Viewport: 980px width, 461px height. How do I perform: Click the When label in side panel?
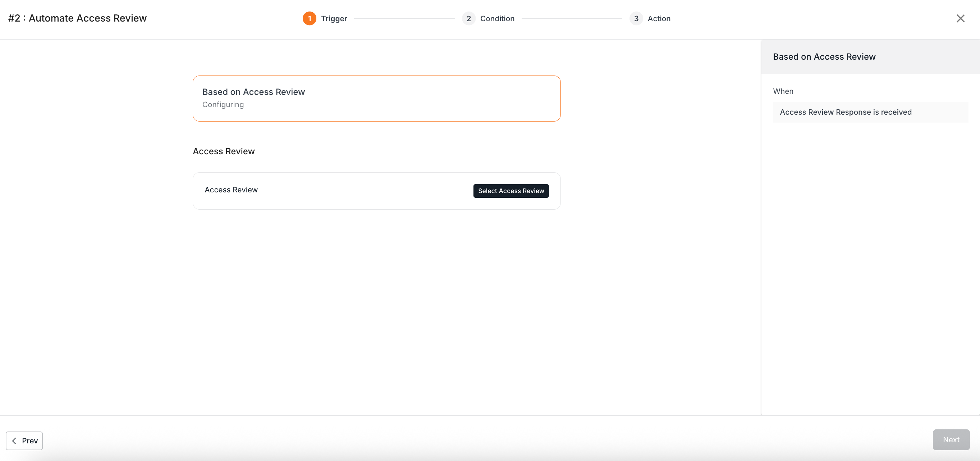pyautogui.click(x=783, y=91)
